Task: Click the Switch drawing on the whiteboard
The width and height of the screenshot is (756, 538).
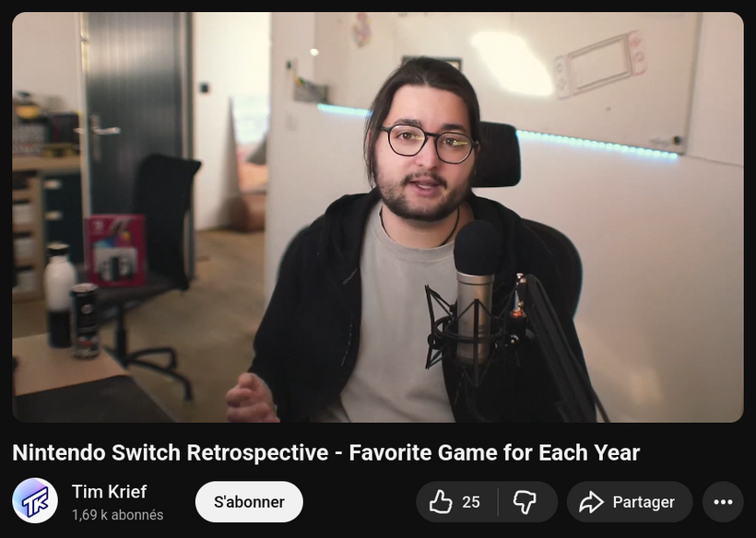Action: pos(599,64)
